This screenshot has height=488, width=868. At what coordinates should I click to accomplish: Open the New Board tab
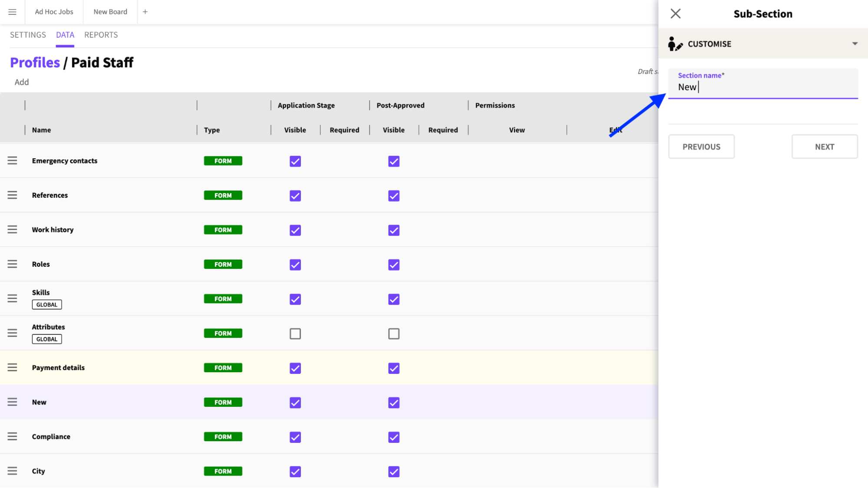coord(110,12)
